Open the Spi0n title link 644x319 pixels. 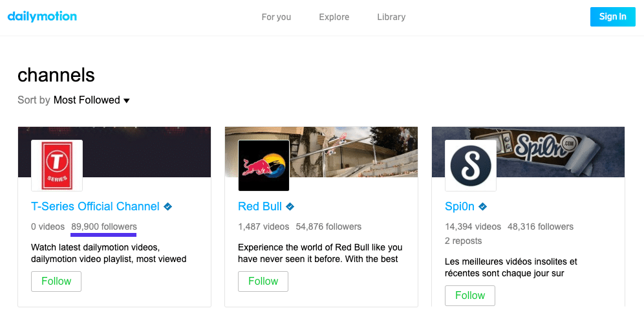pos(460,207)
